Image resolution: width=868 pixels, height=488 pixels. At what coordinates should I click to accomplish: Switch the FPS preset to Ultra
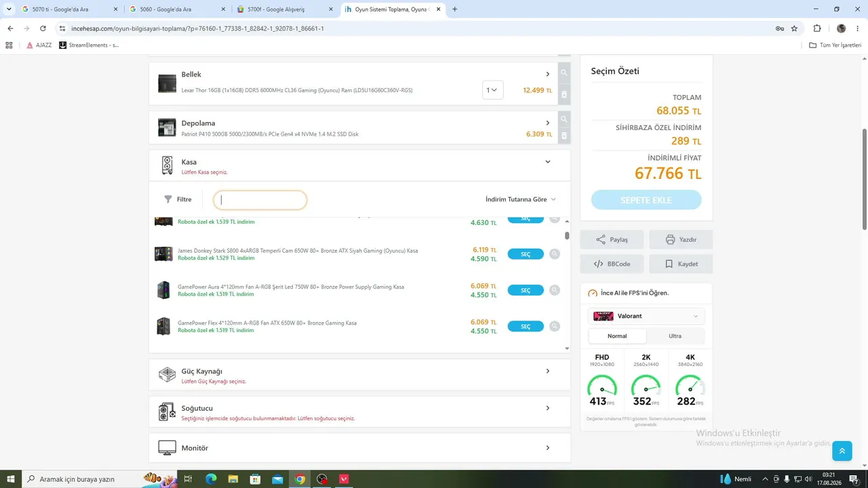[x=675, y=336]
